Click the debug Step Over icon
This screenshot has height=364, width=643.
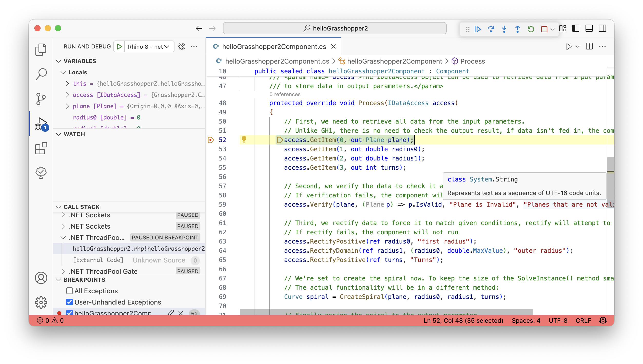[491, 29]
